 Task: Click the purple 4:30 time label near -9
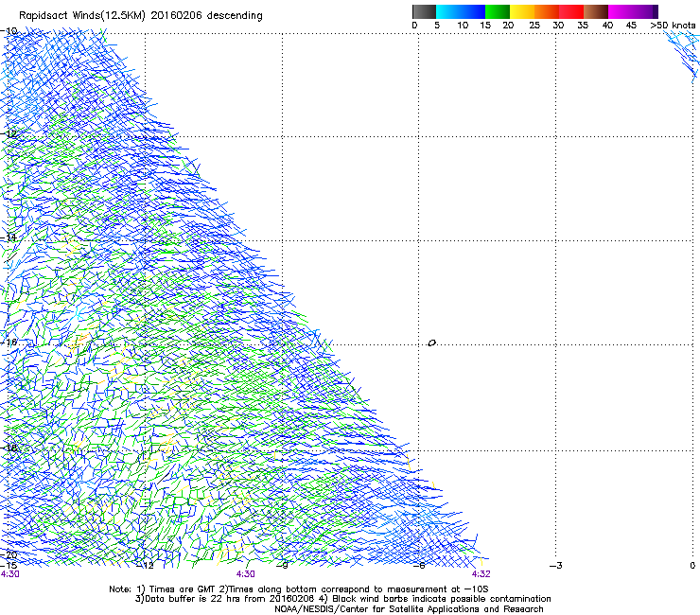tap(246, 574)
